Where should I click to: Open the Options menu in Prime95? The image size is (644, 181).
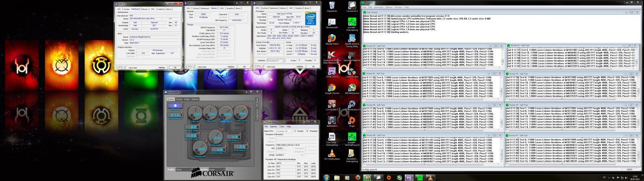point(388,7)
